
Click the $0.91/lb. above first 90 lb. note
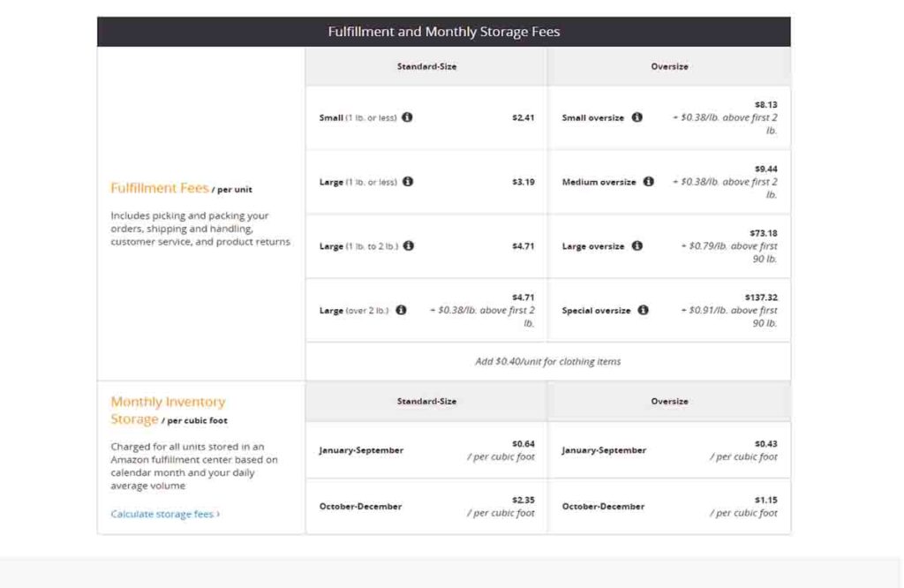(729, 316)
